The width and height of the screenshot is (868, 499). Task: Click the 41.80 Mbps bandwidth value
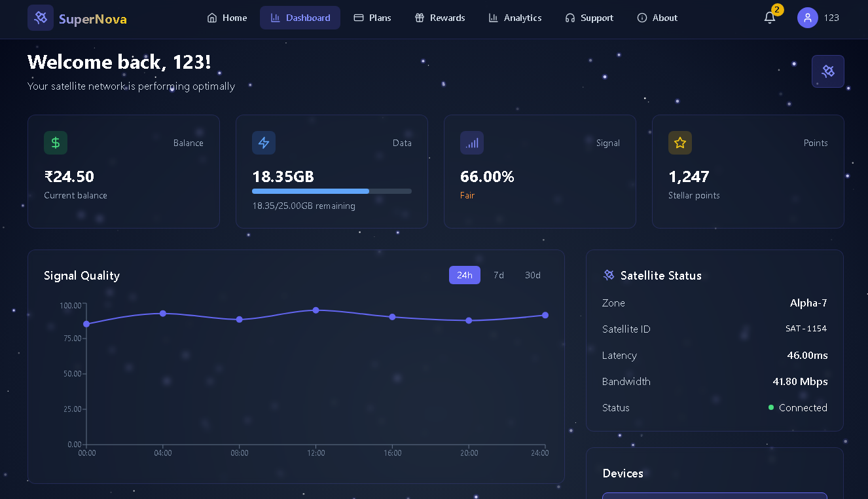[800, 381]
